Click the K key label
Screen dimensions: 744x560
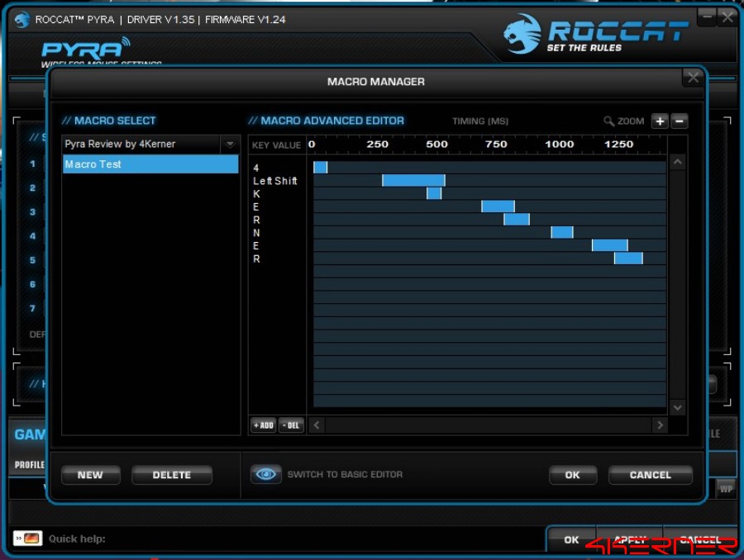coord(256,194)
